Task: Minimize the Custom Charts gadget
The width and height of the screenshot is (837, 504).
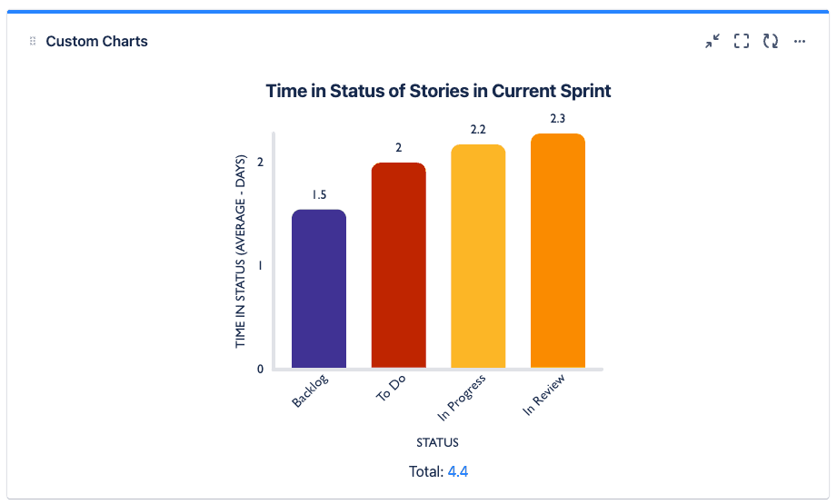Action: pyautogui.click(x=712, y=41)
